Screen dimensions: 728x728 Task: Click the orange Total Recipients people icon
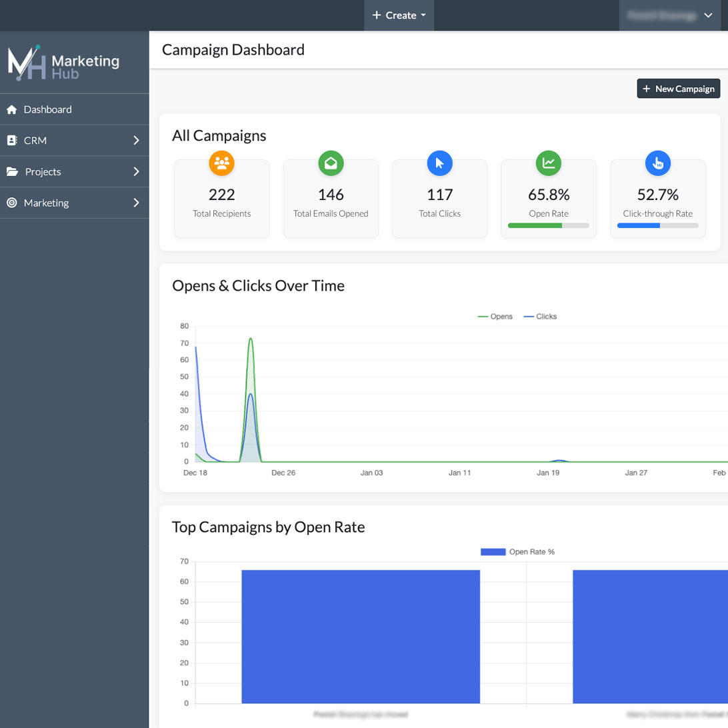pyautogui.click(x=222, y=163)
